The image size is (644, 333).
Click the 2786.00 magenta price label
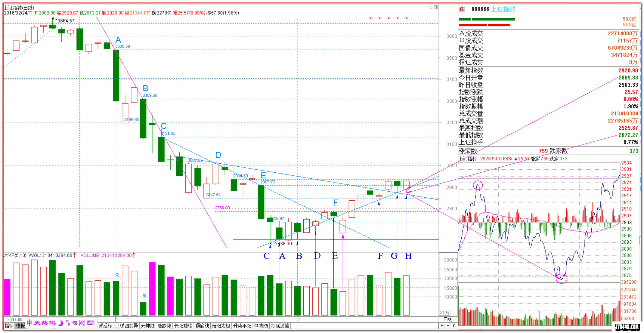click(222, 208)
